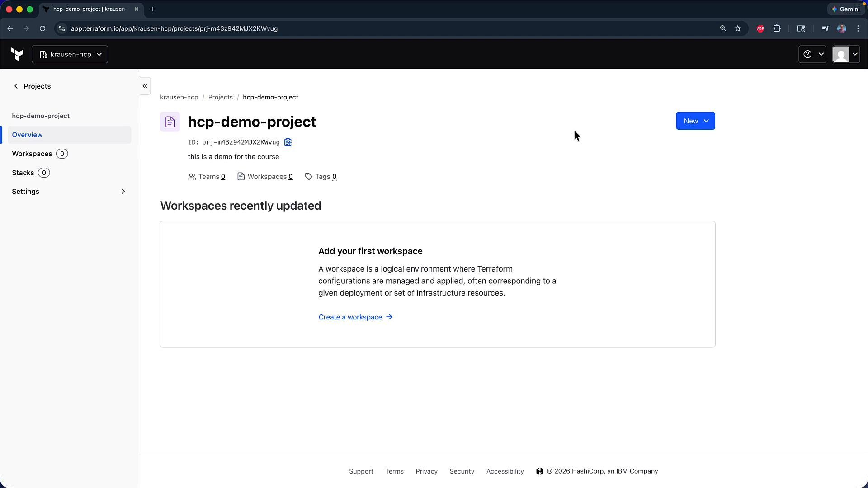This screenshot has width=868, height=488.
Task: Click the browser forward arrow
Action: tap(26, 28)
